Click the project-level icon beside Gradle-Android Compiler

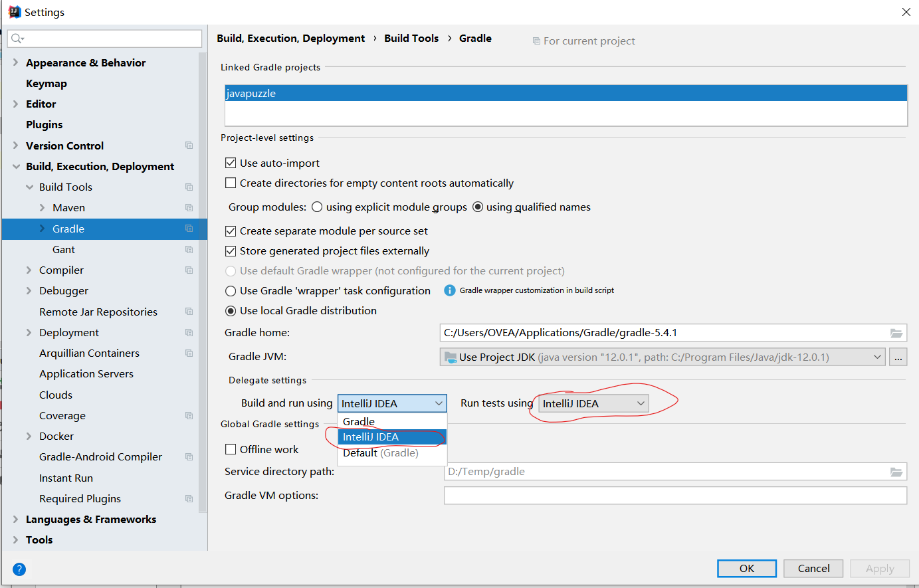pos(189,456)
